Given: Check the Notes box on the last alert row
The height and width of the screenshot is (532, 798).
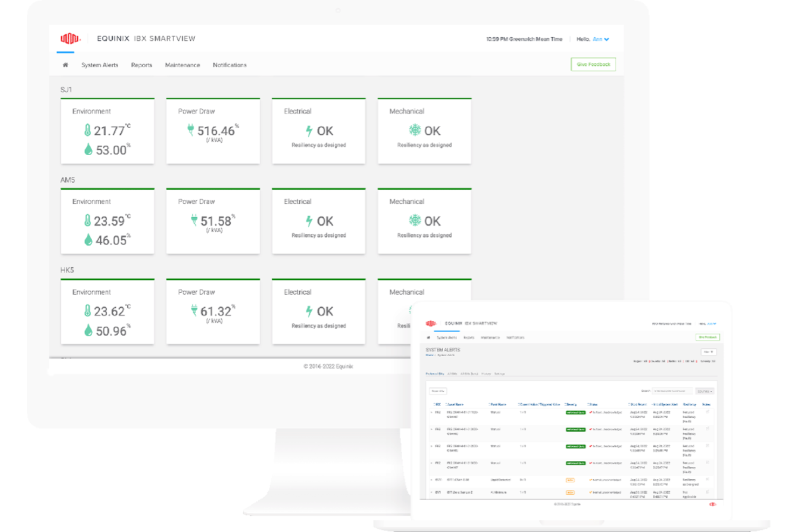Looking at the screenshot, I should pyautogui.click(x=707, y=492).
